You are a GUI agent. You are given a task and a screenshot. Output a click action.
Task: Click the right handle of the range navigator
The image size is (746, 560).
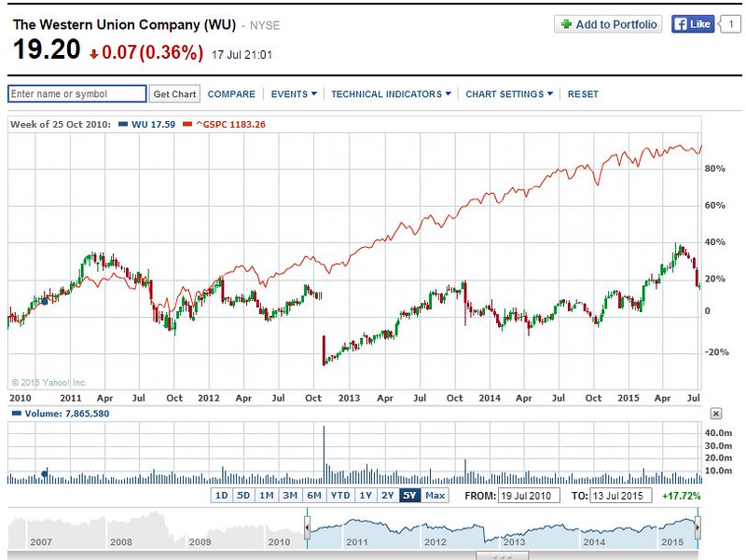698,527
